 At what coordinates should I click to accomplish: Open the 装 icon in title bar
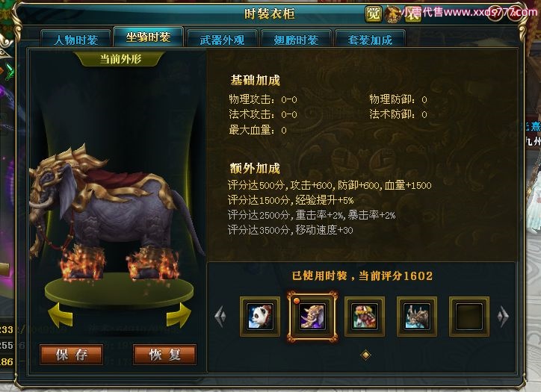pos(412,14)
